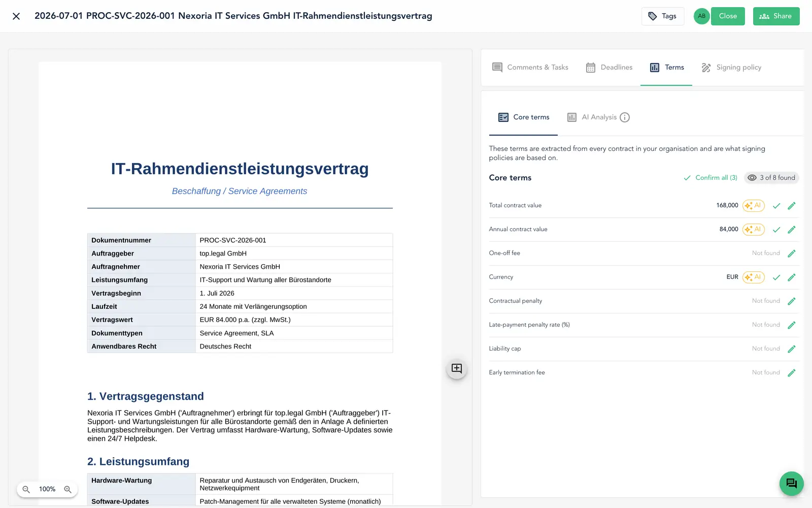812x508 pixels.
Task: Open the chat support bubble
Action: (792, 484)
